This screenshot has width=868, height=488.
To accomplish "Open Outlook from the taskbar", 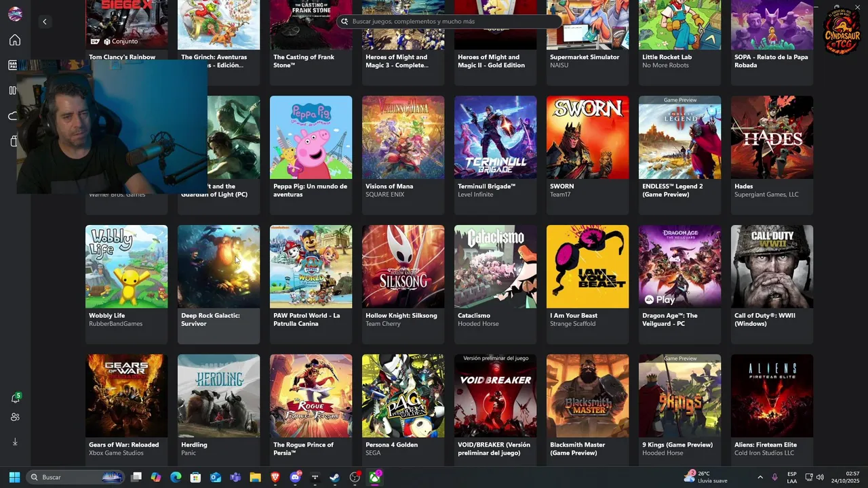I will (x=216, y=477).
